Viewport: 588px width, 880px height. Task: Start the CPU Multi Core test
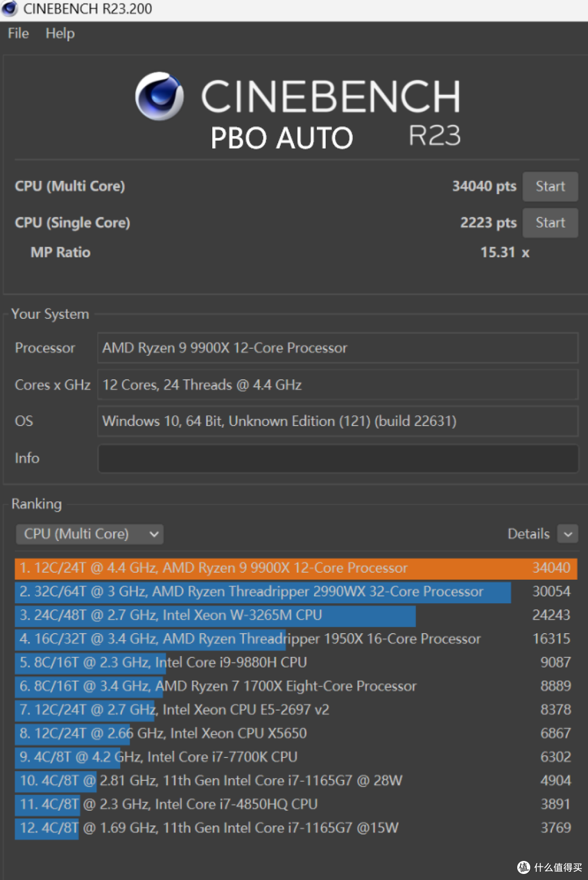point(550,186)
